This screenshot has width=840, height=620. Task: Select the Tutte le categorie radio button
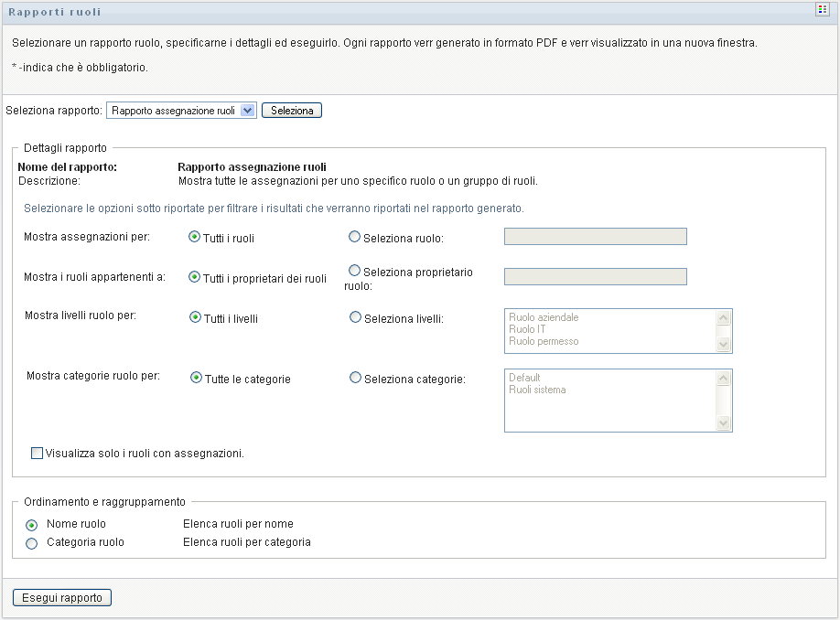(196, 378)
